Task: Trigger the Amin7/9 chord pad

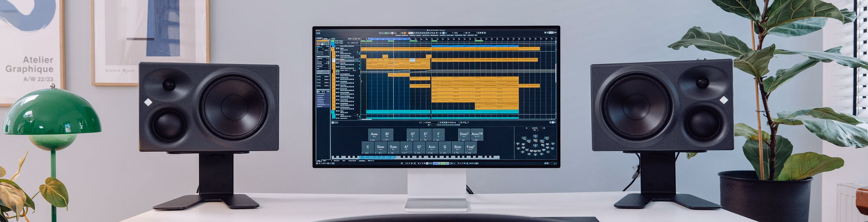Action: 477,134
